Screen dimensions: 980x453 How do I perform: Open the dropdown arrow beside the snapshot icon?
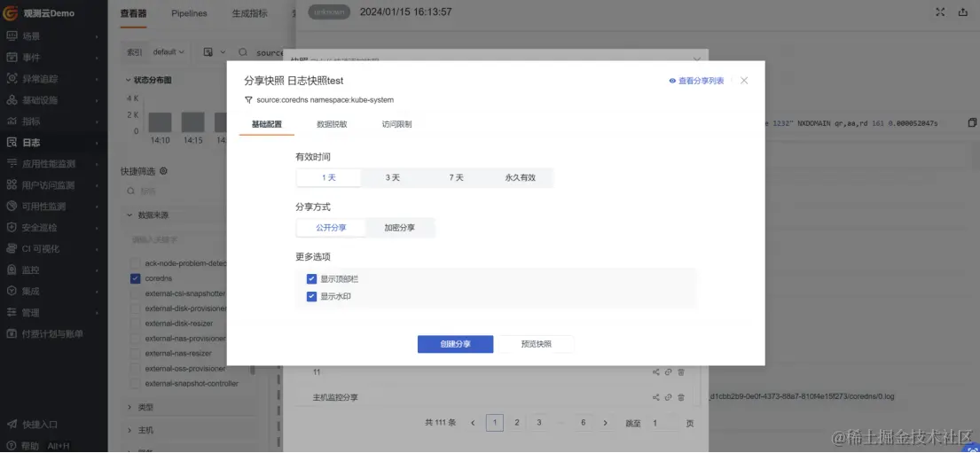(223, 52)
